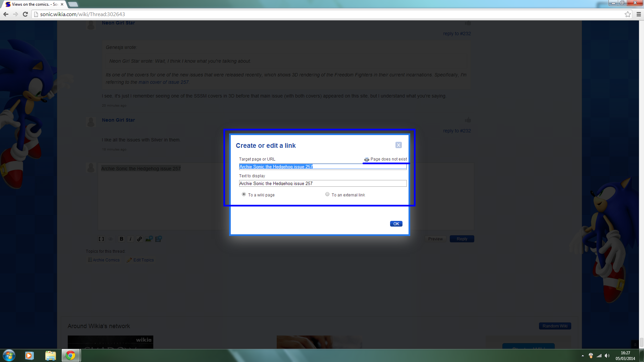Click the Text to display field
The image size is (644, 362).
point(323,183)
